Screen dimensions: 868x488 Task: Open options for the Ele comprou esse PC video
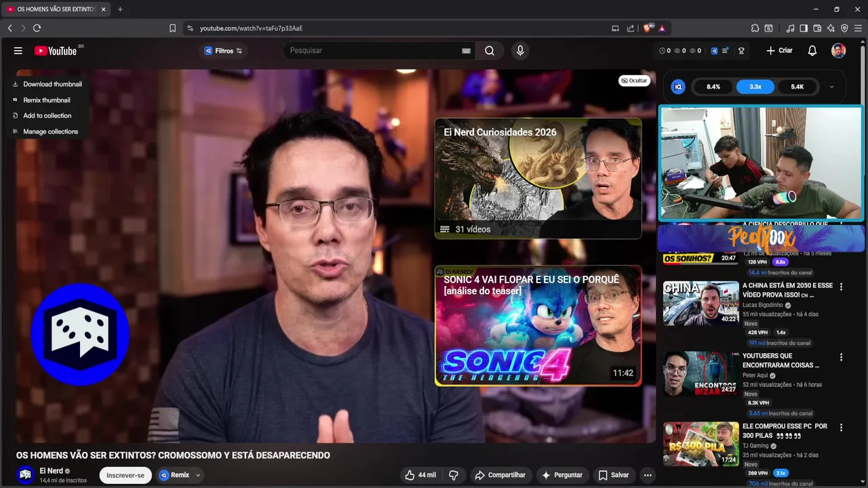pyautogui.click(x=841, y=428)
